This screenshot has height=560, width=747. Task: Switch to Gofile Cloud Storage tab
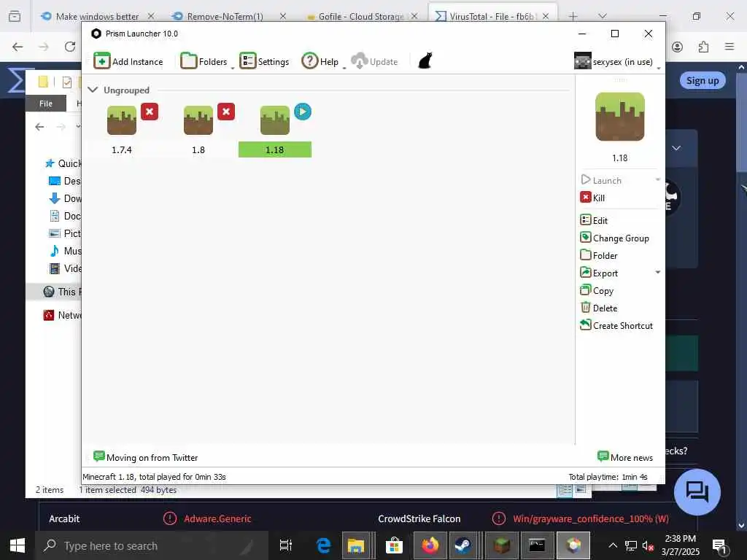click(x=360, y=16)
